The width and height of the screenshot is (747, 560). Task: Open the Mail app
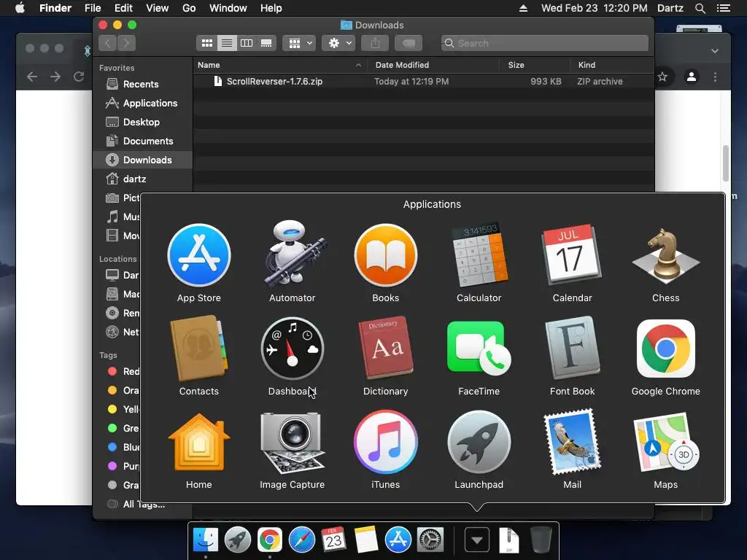[572, 442]
